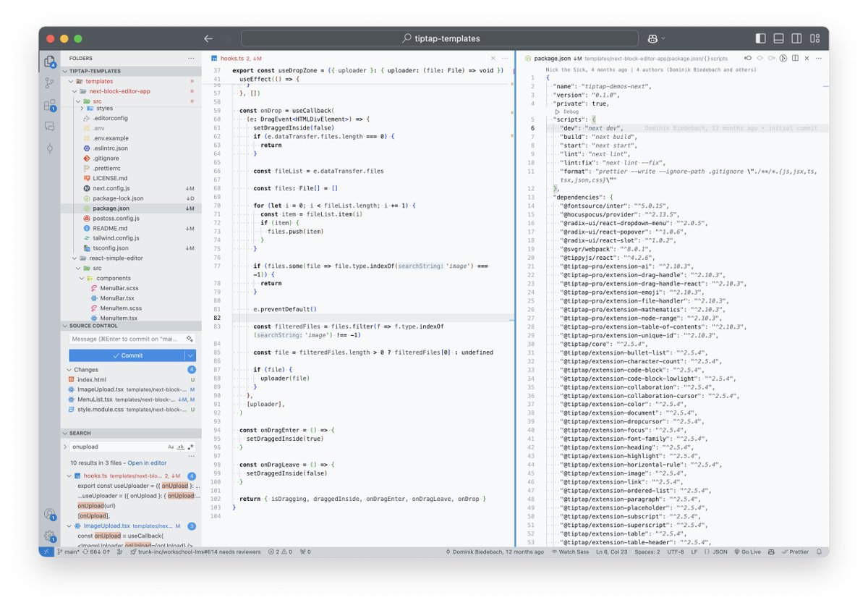
Task: Open the Copilot icon in the title bar
Action: [x=652, y=38]
